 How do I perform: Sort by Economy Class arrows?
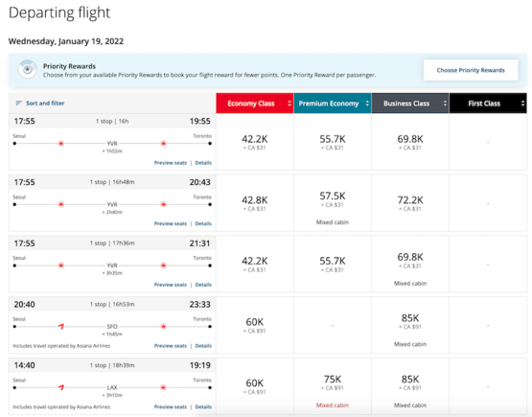(289, 104)
